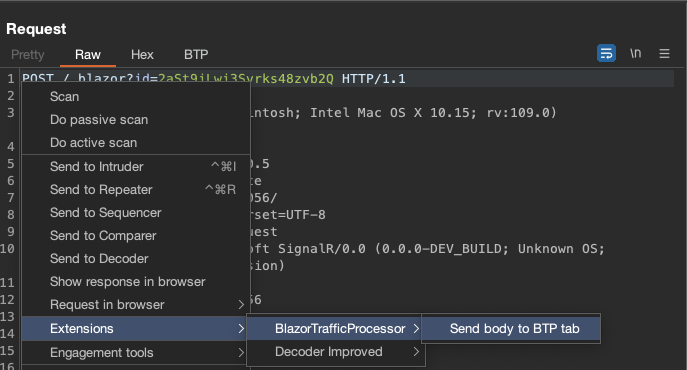Choose Send to Repeater

(136, 189)
